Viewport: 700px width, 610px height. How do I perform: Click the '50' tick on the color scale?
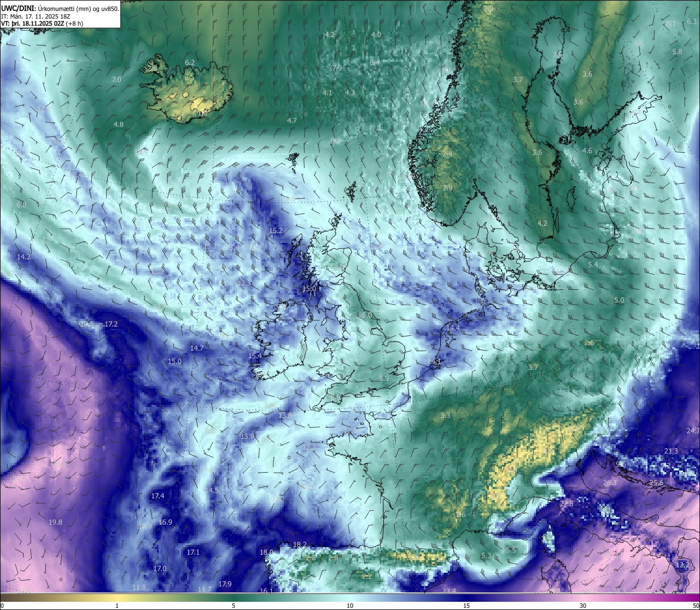[696, 606]
